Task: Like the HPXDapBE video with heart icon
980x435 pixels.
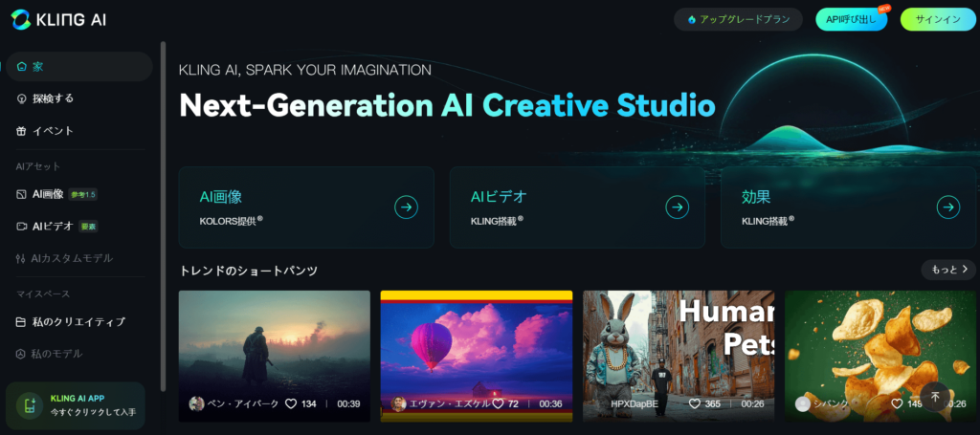Action: pyautogui.click(x=695, y=403)
